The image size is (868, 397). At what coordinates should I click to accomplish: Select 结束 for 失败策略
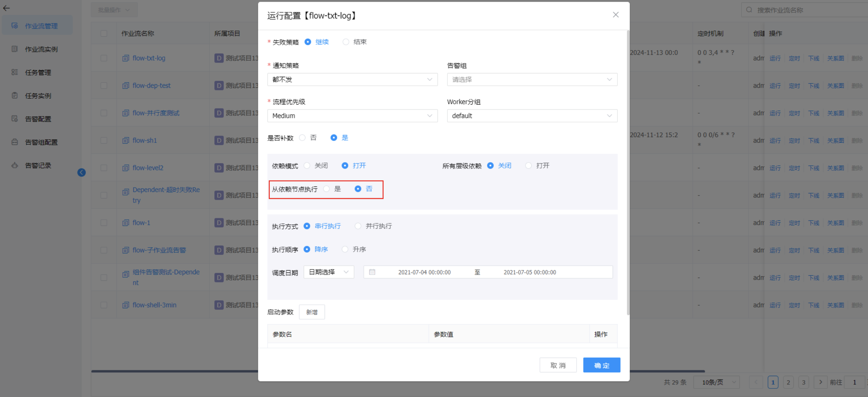(346, 42)
